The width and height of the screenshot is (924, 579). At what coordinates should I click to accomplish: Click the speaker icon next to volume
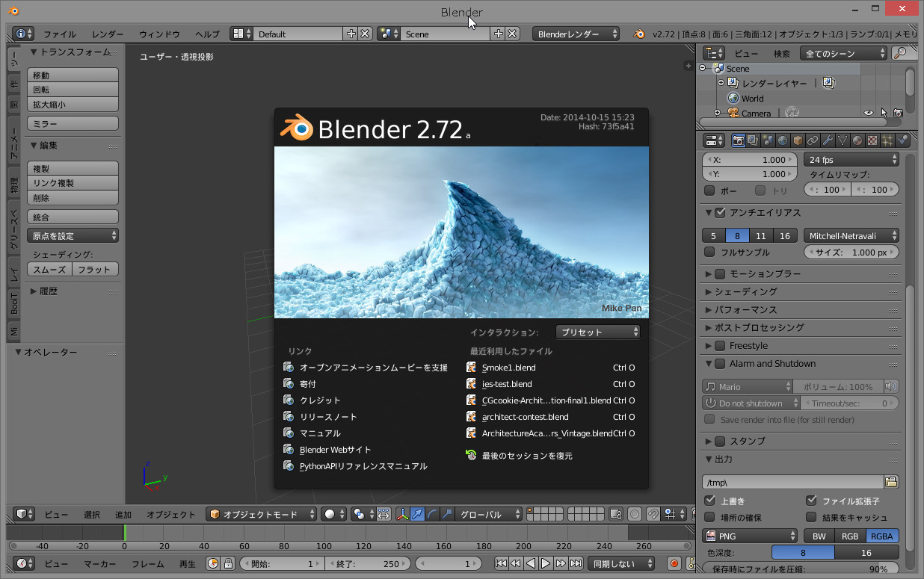[890, 387]
